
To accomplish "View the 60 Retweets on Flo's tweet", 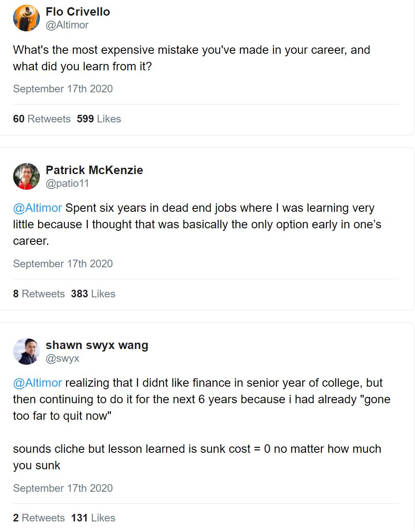I will tap(42, 119).
